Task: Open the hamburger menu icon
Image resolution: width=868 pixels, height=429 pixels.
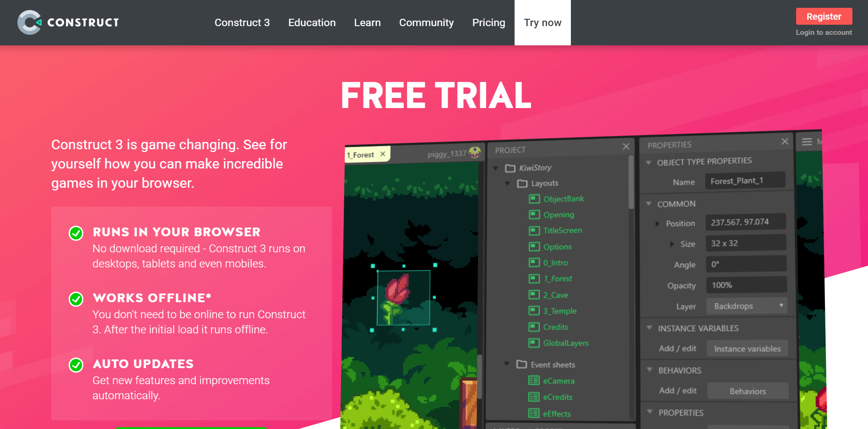Action: pyautogui.click(x=807, y=142)
